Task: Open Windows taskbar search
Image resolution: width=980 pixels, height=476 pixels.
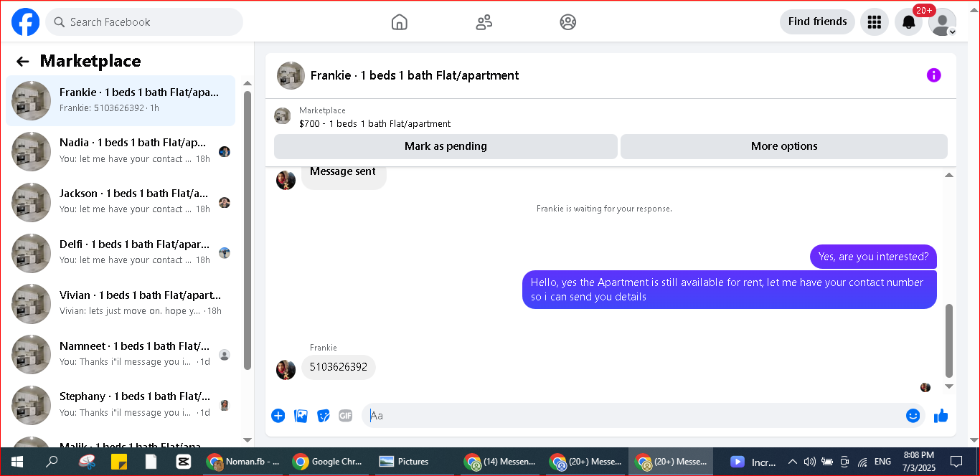Action: click(x=52, y=462)
